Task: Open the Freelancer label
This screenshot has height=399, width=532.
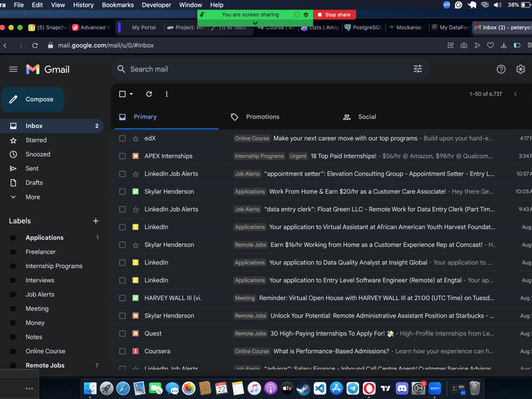Action: tap(40, 252)
